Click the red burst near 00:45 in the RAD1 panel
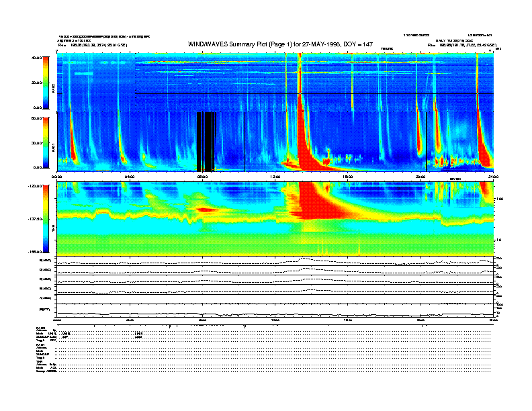 pyautogui.click(x=73, y=142)
